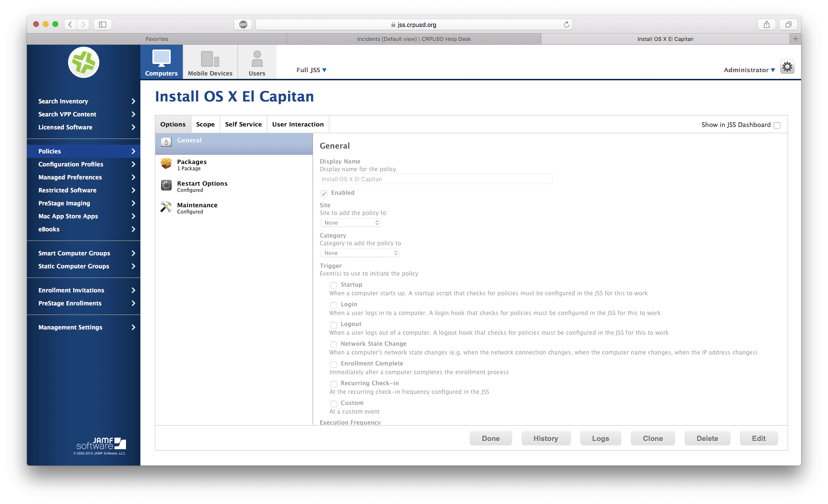Open the Administrator account menu
This screenshot has width=828, height=504.
click(x=749, y=70)
